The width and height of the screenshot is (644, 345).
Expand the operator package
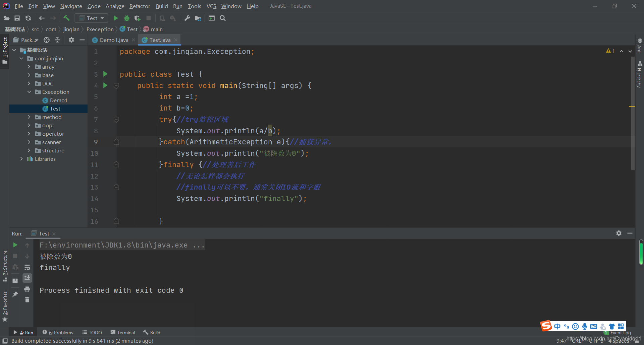click(x=29, y=134)
